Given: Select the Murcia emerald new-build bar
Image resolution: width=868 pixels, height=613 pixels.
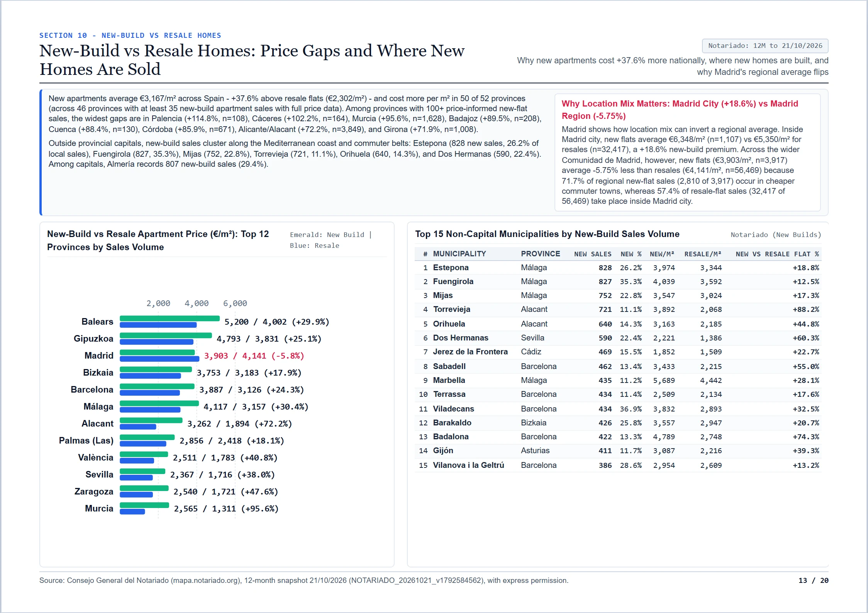Looking at the screenshot, I should 144,505.
